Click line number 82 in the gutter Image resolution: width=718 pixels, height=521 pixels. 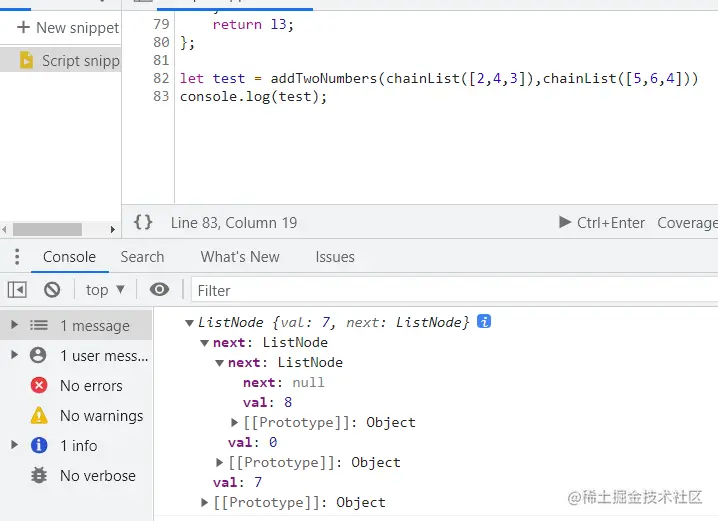point(161,78)
